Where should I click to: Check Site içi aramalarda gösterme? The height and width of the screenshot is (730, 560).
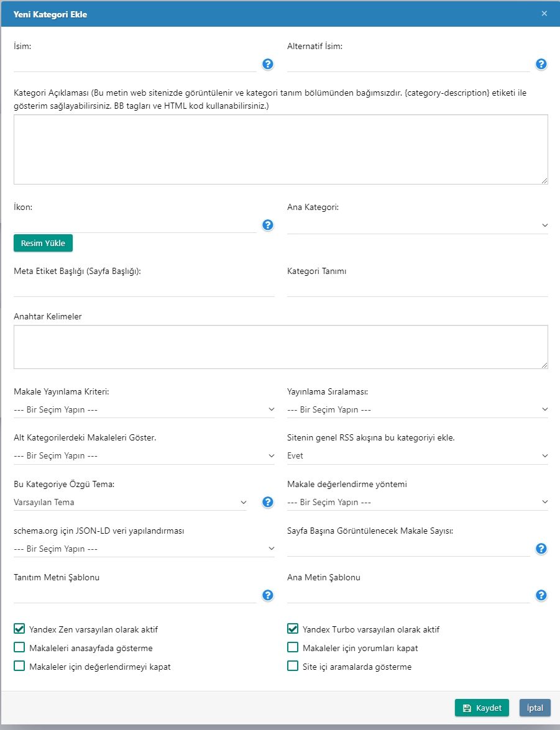[293, 667]
